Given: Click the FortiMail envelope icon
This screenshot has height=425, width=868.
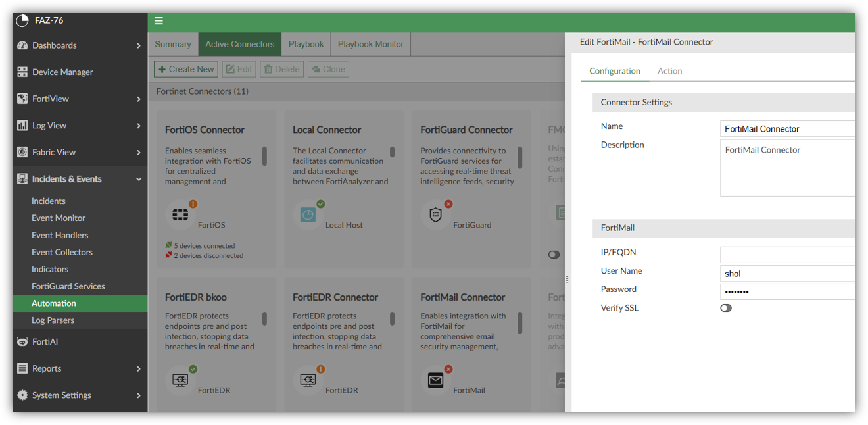Looking at the screenshot, I should [x=435, y=380].
